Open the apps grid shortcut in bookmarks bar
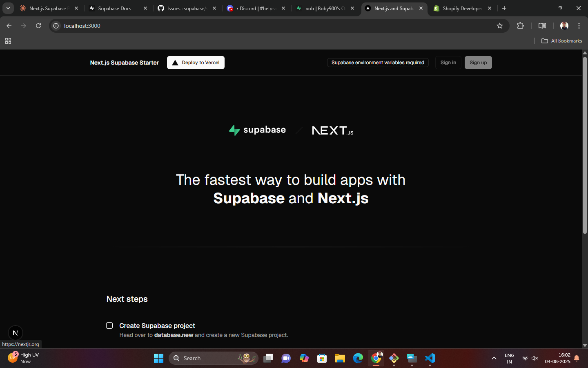This screenshot has height=368, width=588. pos(8,41)
